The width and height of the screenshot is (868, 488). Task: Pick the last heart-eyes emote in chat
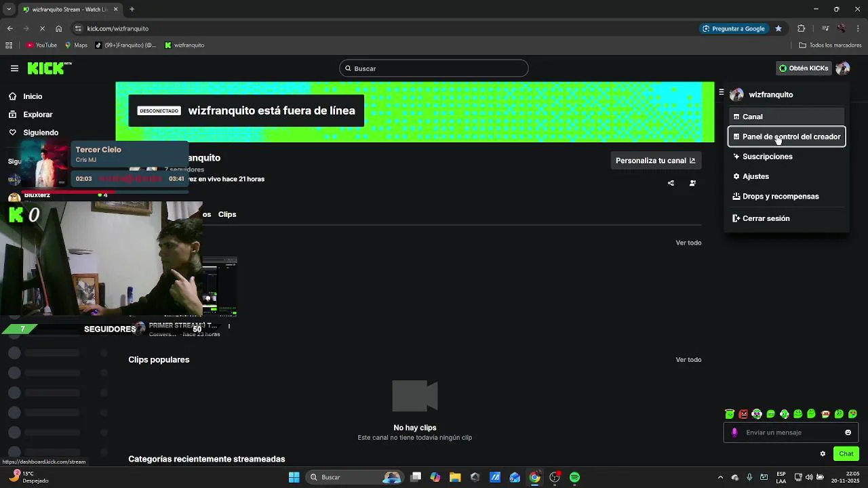[x=853, y=414]
